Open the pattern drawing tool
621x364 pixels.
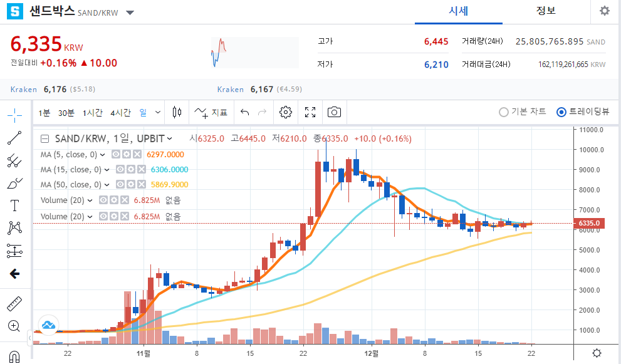pos(14,228)
